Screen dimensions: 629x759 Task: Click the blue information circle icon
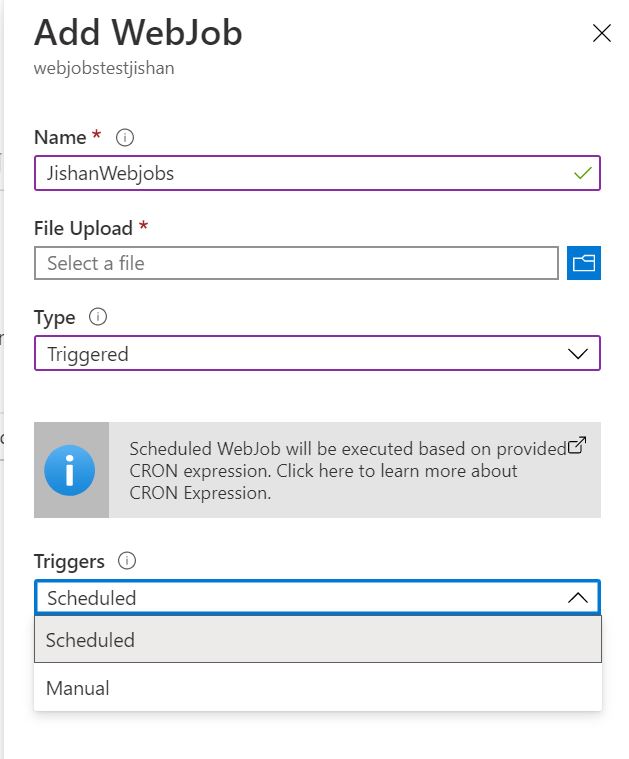(x=70, y=470)
